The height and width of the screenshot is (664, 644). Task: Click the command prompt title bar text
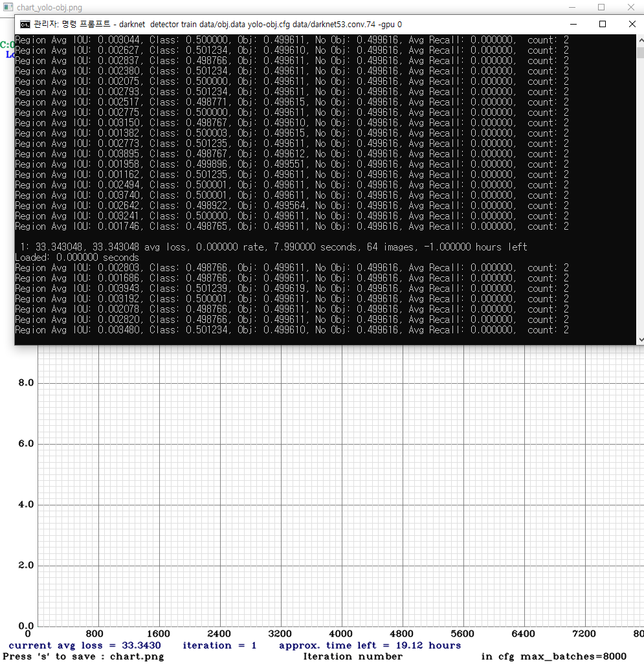[x=217, y=25]
